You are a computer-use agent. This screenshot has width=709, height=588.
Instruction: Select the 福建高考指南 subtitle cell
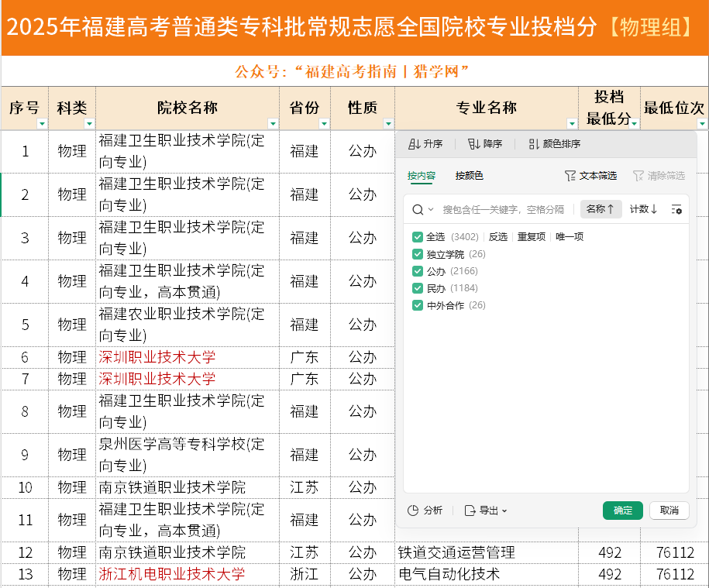(355, 71)
